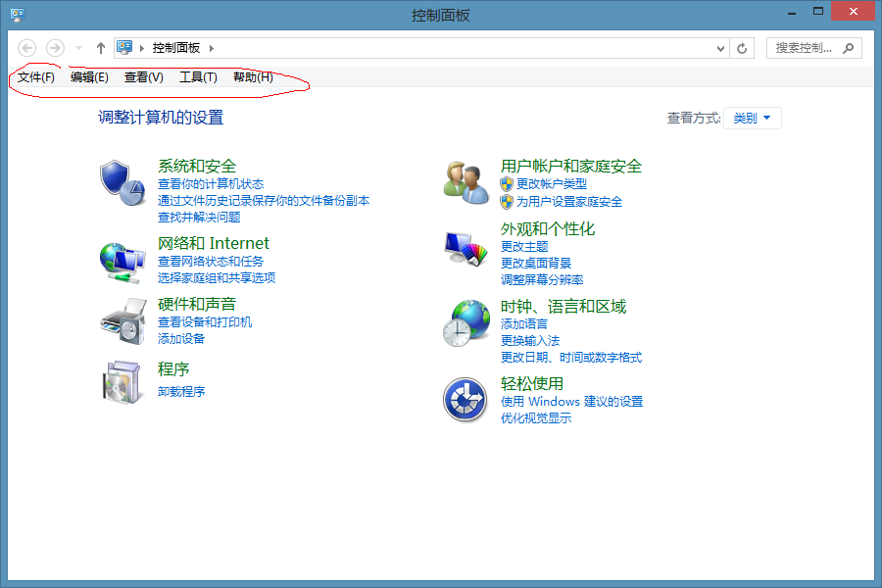Click 更改日期、时间或数字格式 link
Screen dimensions: 882x588
tap(571, 358)
